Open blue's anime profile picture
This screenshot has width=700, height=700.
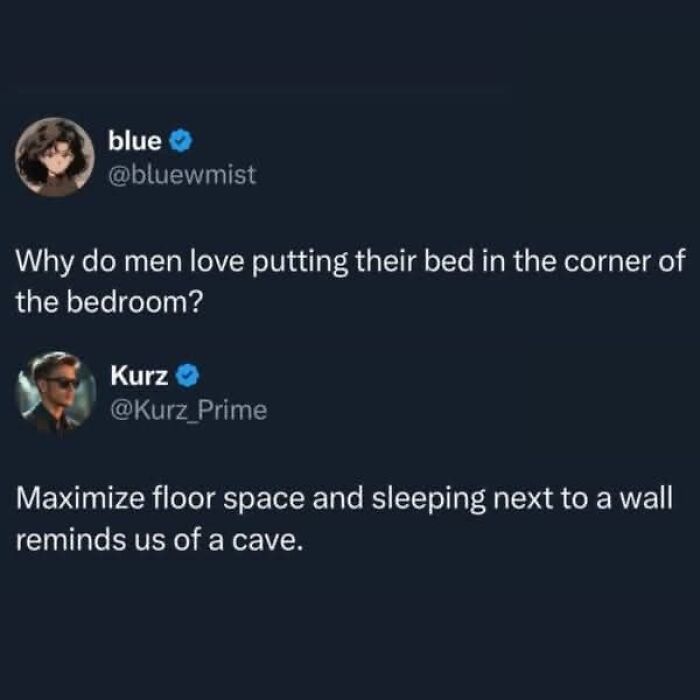tap(55, 157)
